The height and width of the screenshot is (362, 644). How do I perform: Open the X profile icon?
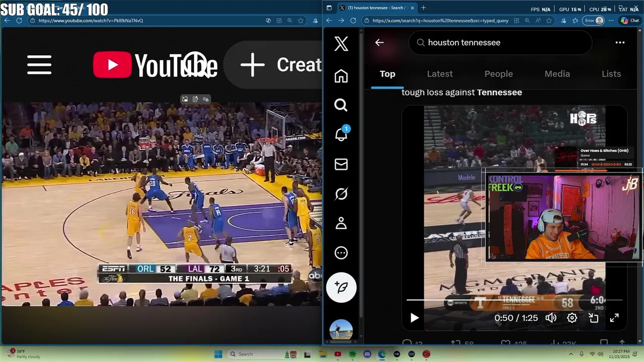pos(341,223)
